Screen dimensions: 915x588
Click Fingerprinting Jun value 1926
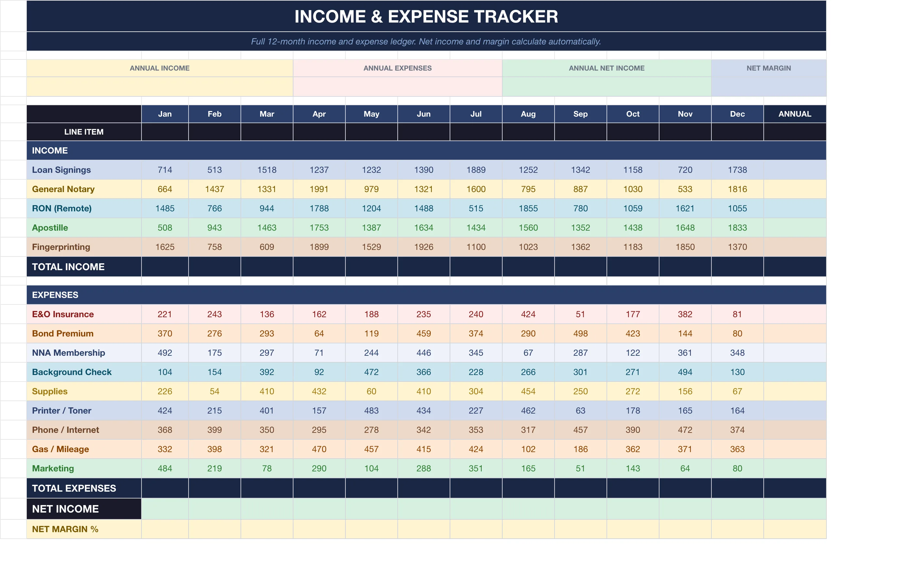pos(424,247)
